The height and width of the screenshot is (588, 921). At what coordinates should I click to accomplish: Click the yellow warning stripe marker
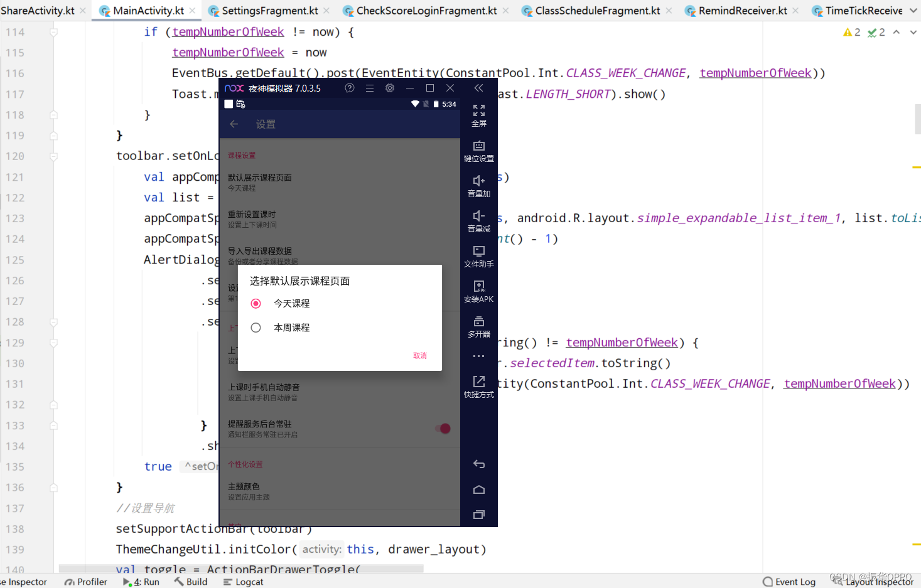click(x=916, y=168)
